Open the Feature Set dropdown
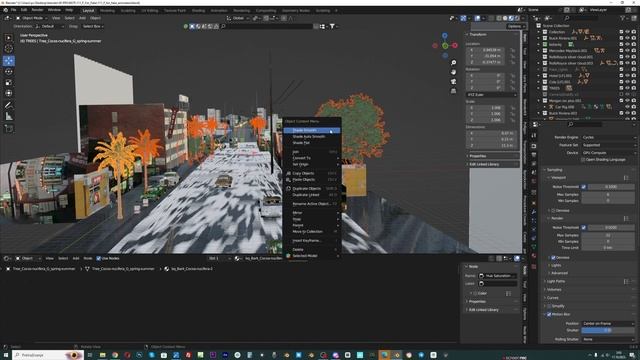 click(608, 145)
